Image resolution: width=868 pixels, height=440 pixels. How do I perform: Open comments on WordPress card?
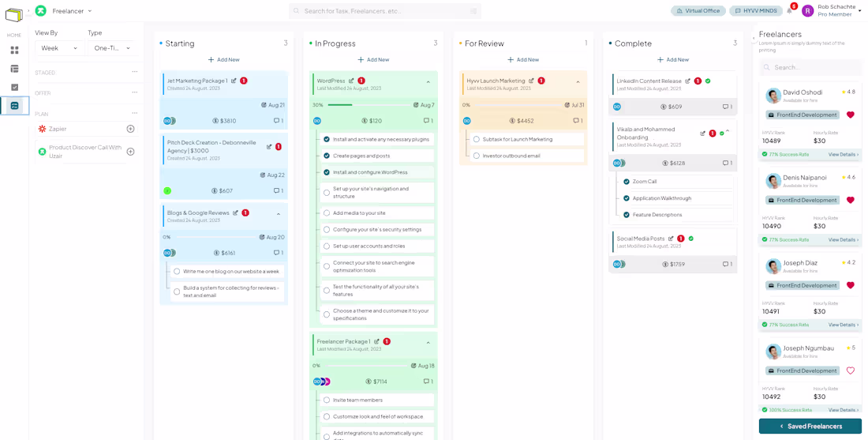(x=428, y=121)
